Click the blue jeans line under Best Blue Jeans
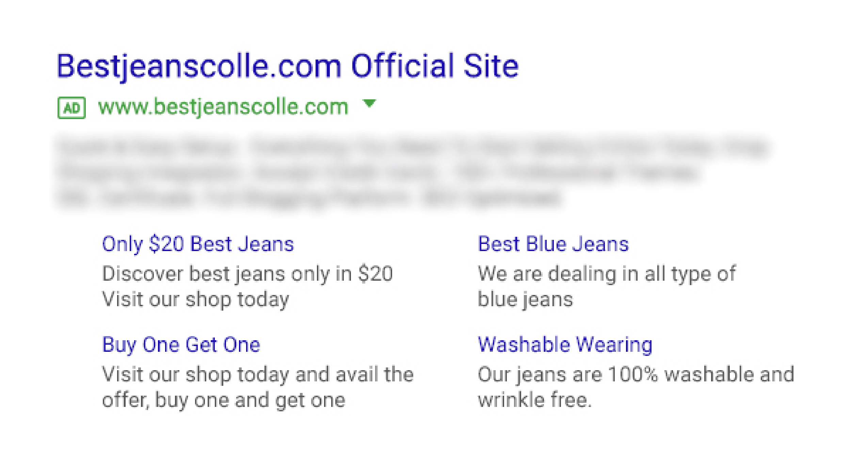The width and height of the screenshot is (868, 461). pyautogui.click(x=526, y=300)
